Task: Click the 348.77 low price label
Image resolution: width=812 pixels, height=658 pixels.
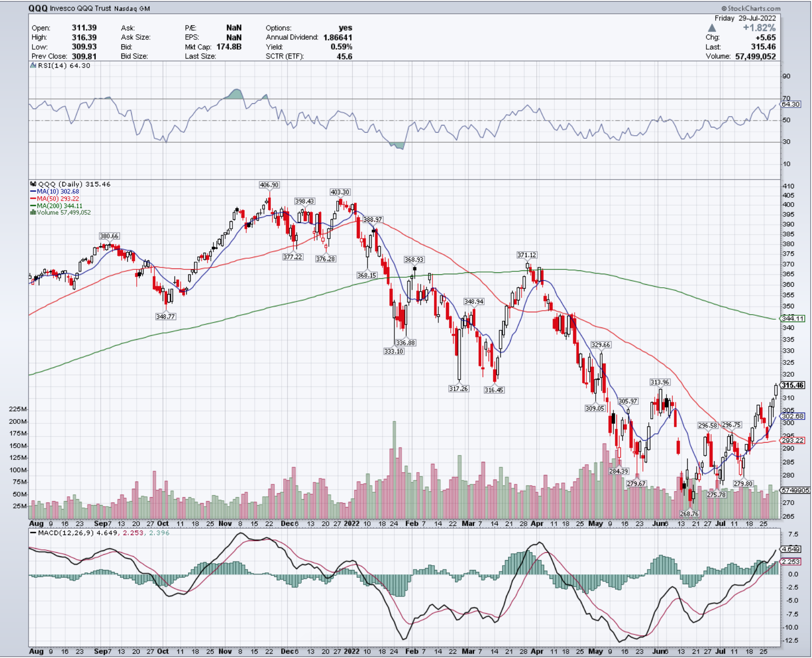Action: (x=165, y=316)
